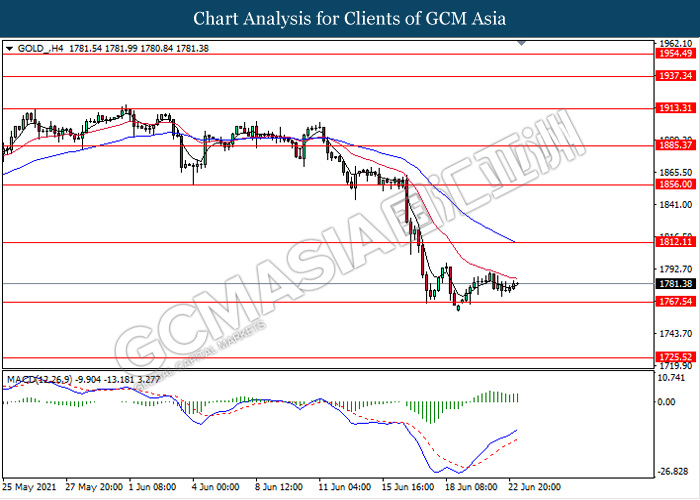Click the 1743.70 price scale value

676,333
